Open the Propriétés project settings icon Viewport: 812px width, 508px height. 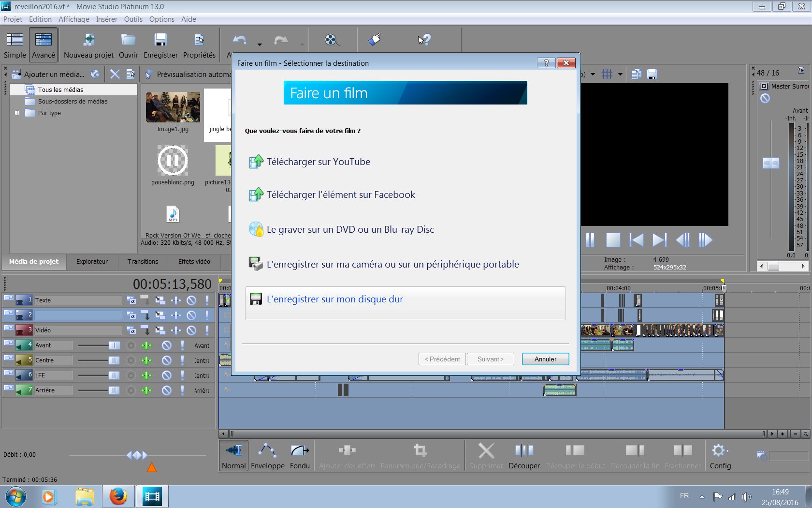click(x=199, y=41)
